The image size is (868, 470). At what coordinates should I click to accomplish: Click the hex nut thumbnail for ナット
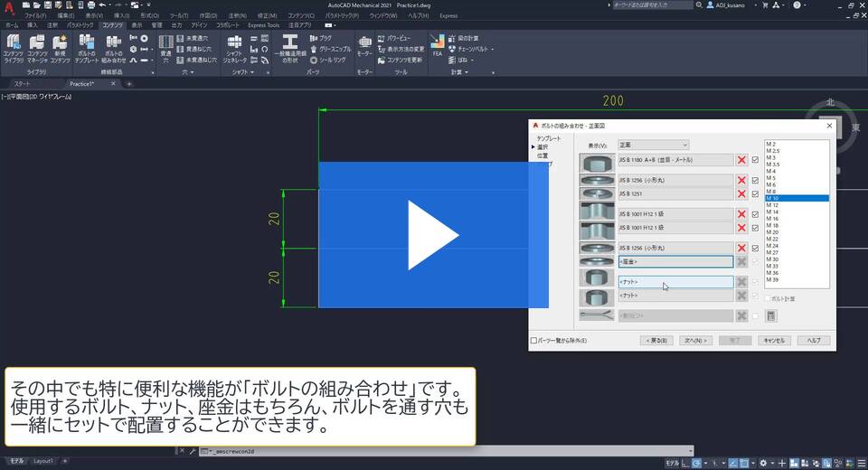[x=596, y=277]
